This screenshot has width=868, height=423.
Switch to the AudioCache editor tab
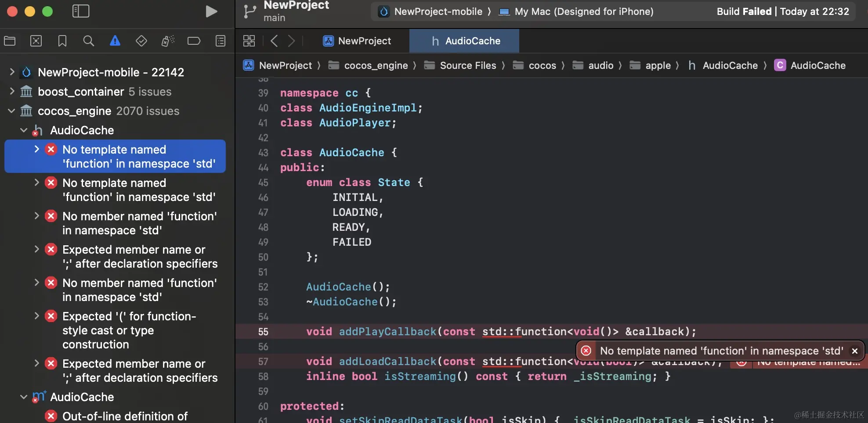[x=464, y=41]
